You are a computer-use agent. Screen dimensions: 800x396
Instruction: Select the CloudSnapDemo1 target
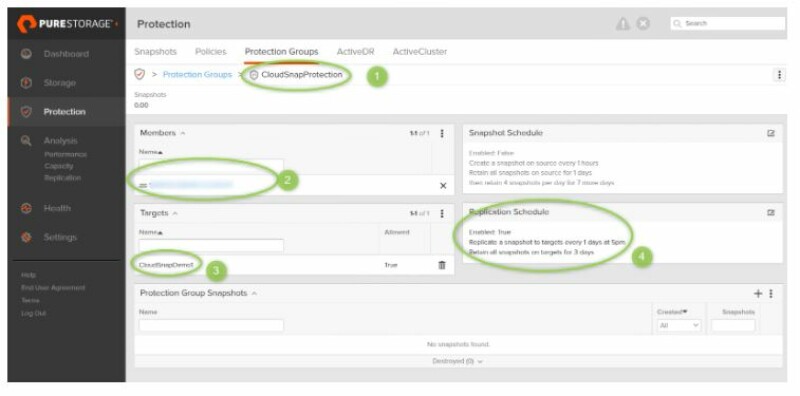166,265
